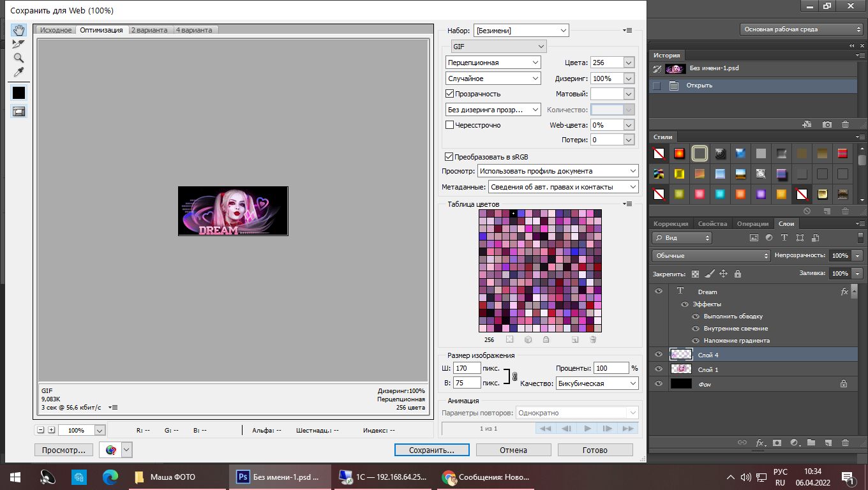Open the browser preview icon

pos(111,450)
